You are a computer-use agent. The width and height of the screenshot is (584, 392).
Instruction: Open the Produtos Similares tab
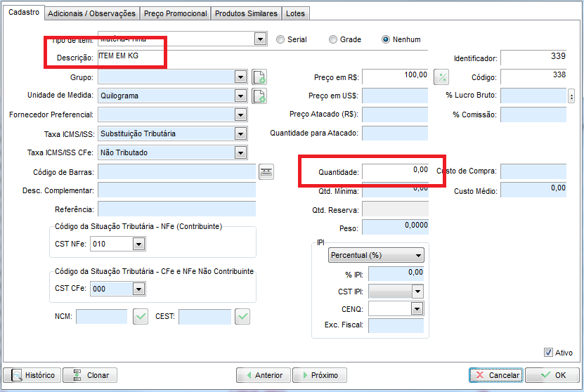pyautogui.click(x=246, y=13)
